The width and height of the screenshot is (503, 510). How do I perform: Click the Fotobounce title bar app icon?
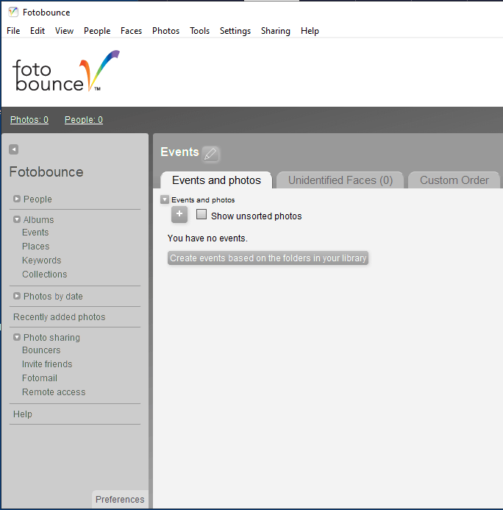click(13, 12)
